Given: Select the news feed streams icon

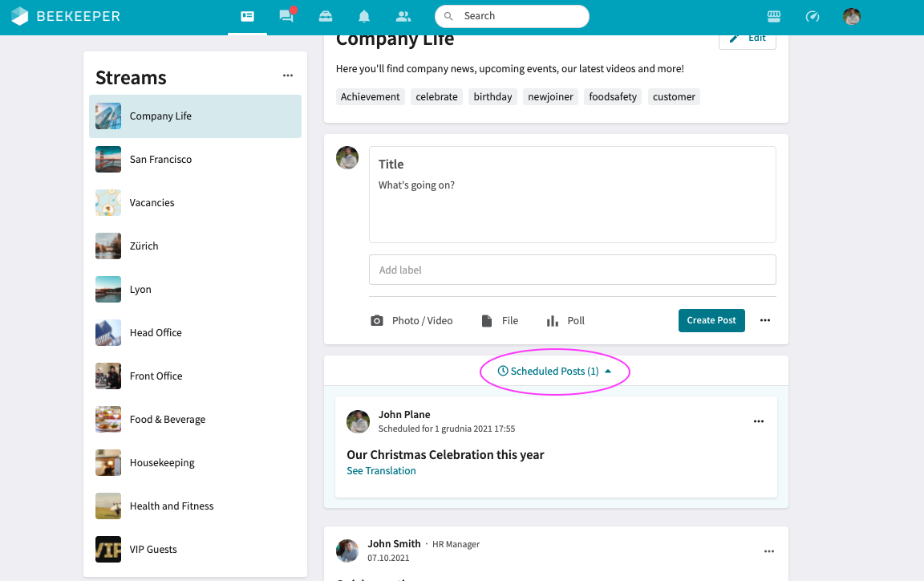Looking at the screenshot, I should [x=247, y=16].
